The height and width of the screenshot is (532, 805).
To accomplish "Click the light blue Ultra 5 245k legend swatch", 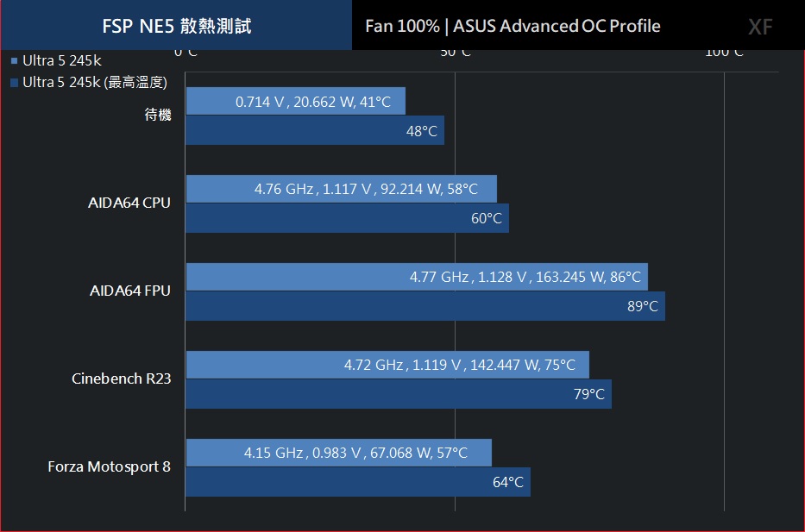I will [15, 61].
